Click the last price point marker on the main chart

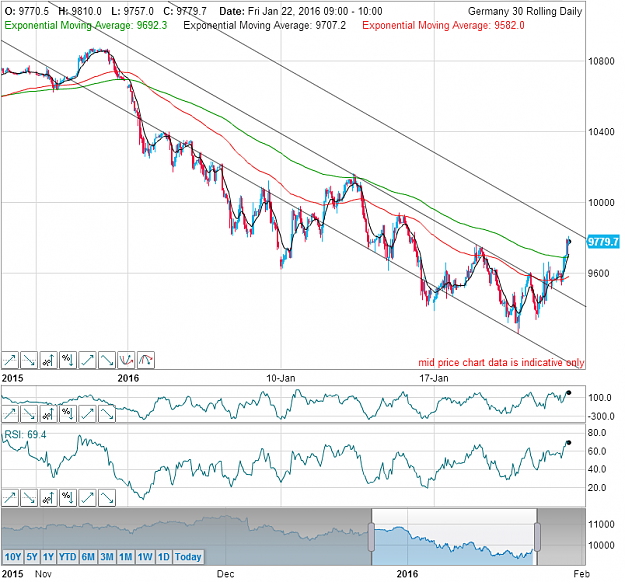[x=569, y=241]
